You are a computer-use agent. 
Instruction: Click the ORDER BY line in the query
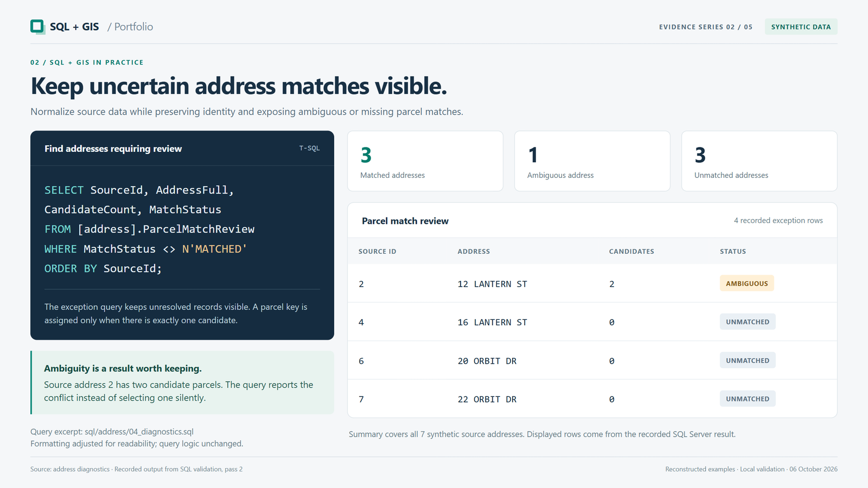[103, 269]
